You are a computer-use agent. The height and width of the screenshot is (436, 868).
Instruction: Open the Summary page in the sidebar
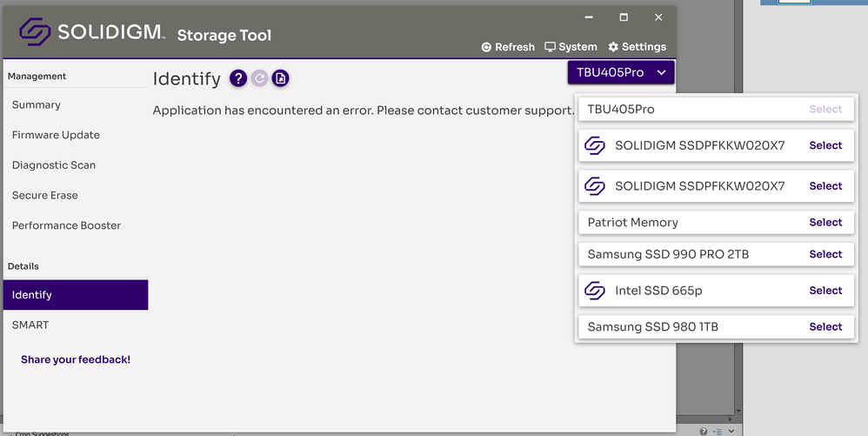click(37, 105)
